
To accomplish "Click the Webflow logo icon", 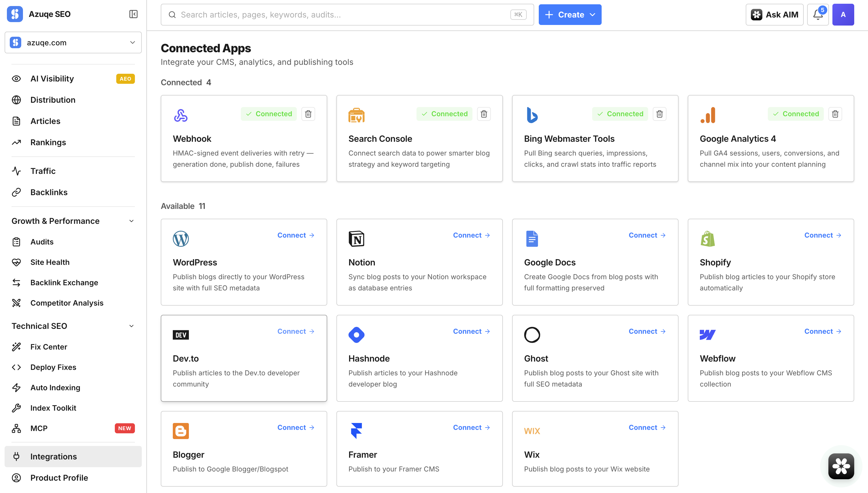I will pos(708,335).
